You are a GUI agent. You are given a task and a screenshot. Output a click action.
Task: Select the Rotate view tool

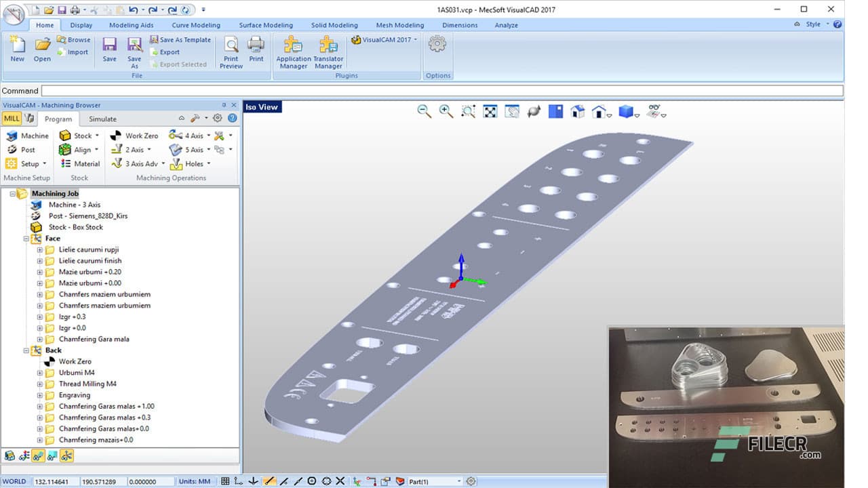(x=534, y=111)
